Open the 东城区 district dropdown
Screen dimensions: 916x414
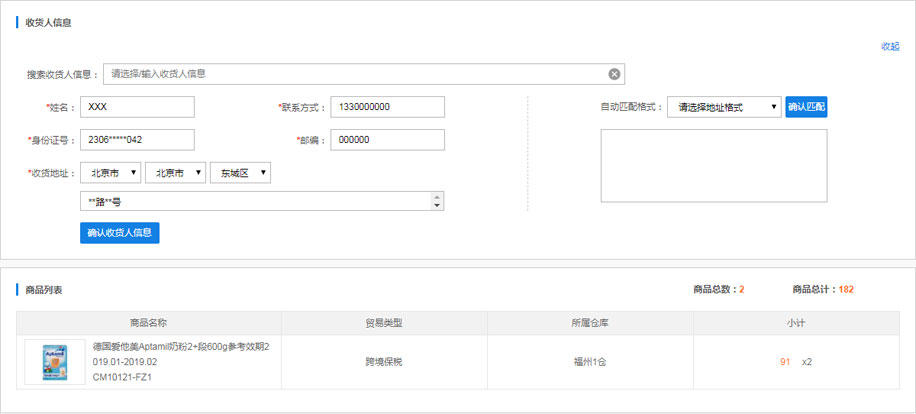pyautogui.click(x=239, y=173)
